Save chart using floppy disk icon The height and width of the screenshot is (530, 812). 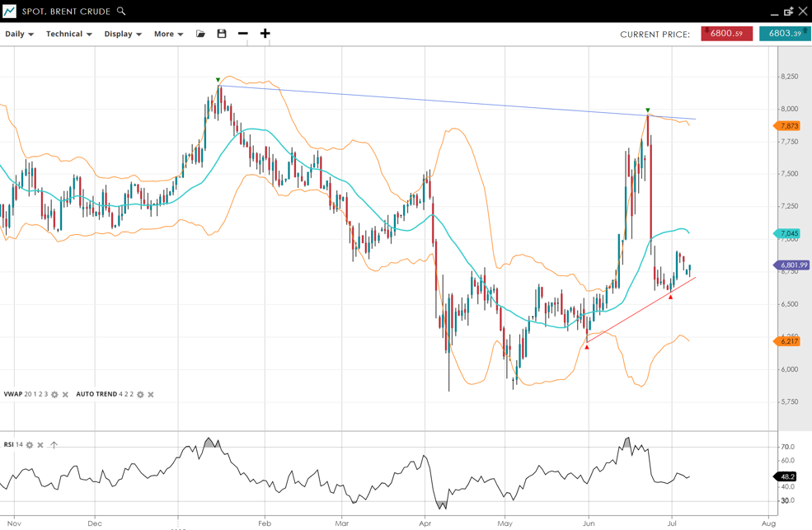[222, 34]
